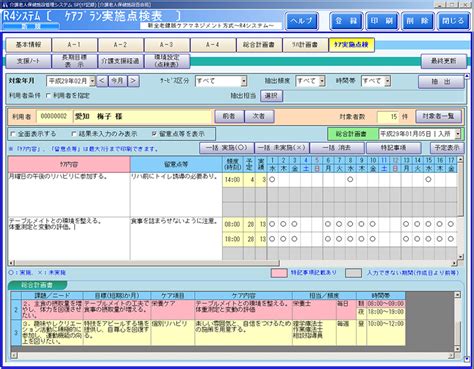Open the 支援ノート button
This screenshot has width=474, height=369.
click(x=28, y=61)
